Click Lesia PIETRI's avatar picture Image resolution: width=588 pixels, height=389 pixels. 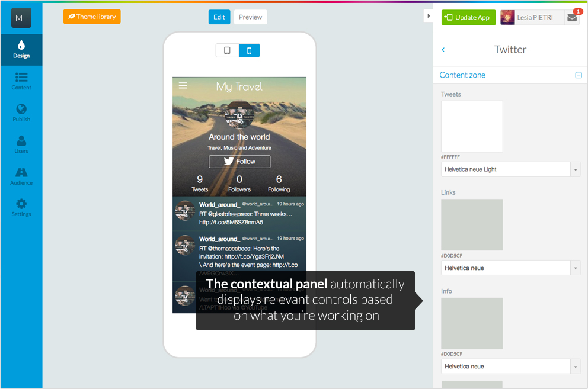[x=507, y=18]
